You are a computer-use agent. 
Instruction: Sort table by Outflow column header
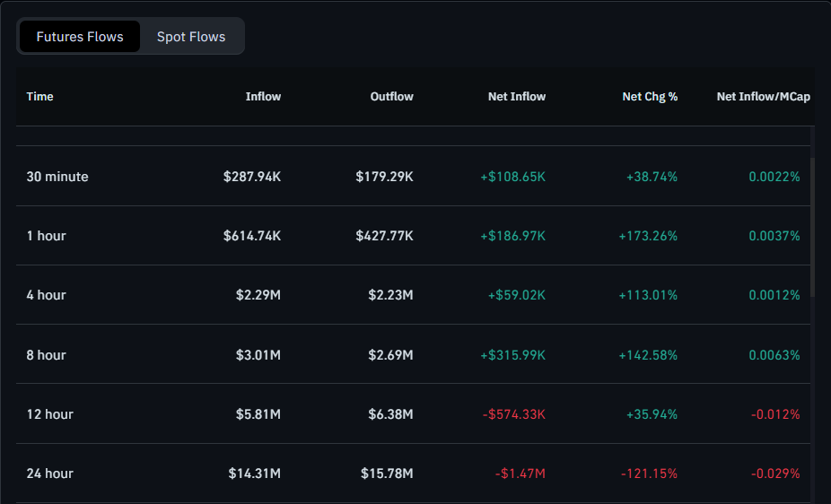391,97
